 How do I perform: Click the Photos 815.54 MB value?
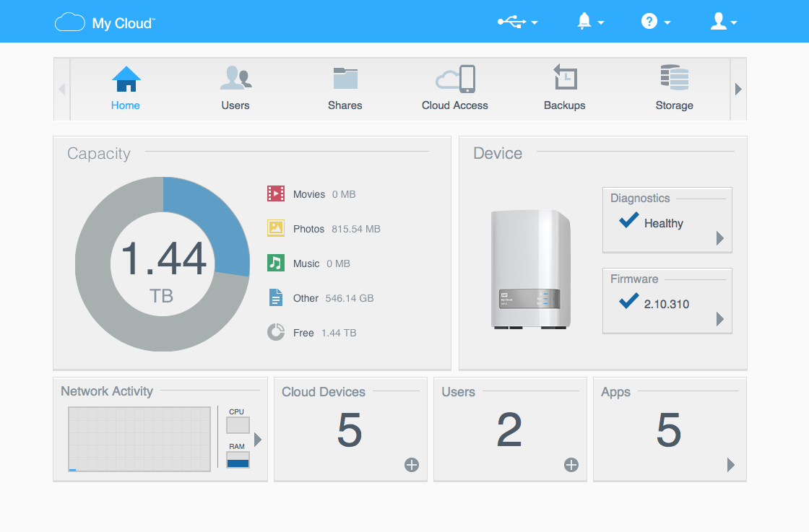[x=356, y=229]
